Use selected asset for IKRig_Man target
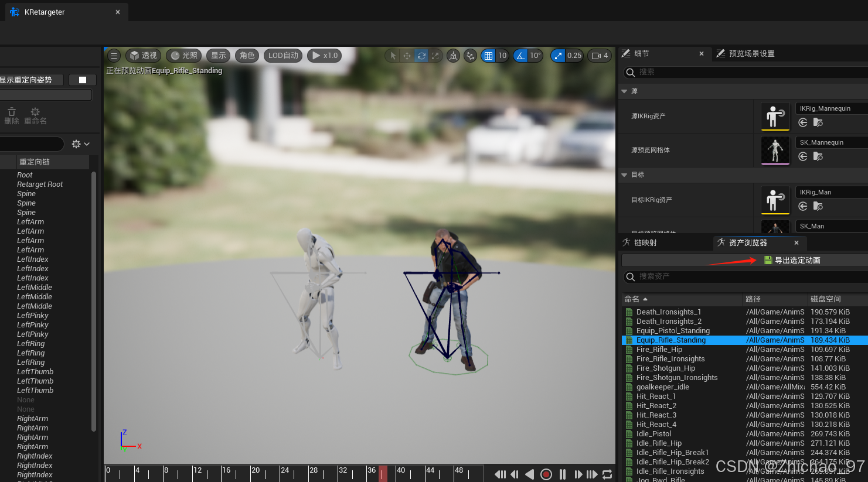The image size is (868, 482). (803, 206)
